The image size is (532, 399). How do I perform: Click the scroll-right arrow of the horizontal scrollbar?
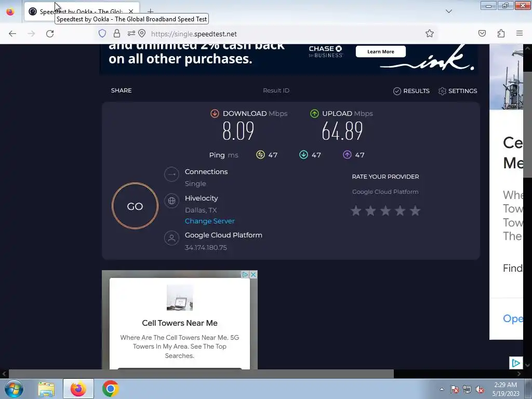coord(519,374)
